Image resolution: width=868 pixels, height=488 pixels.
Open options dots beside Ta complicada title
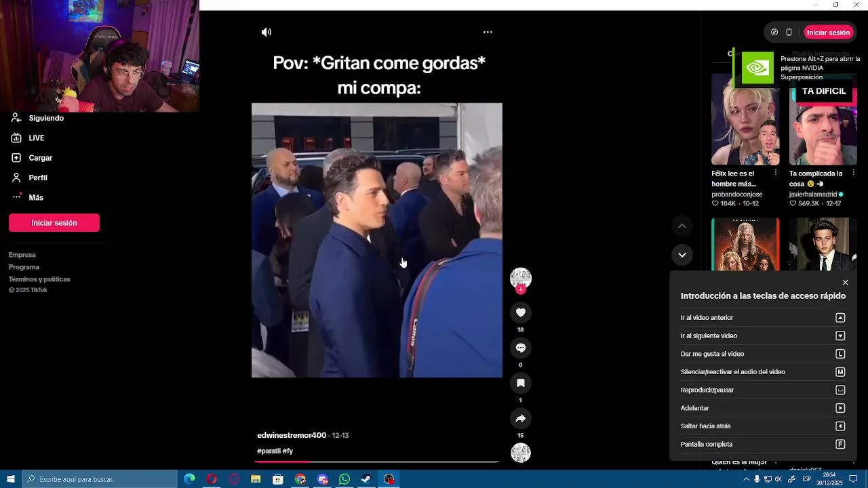coord(853,173)
